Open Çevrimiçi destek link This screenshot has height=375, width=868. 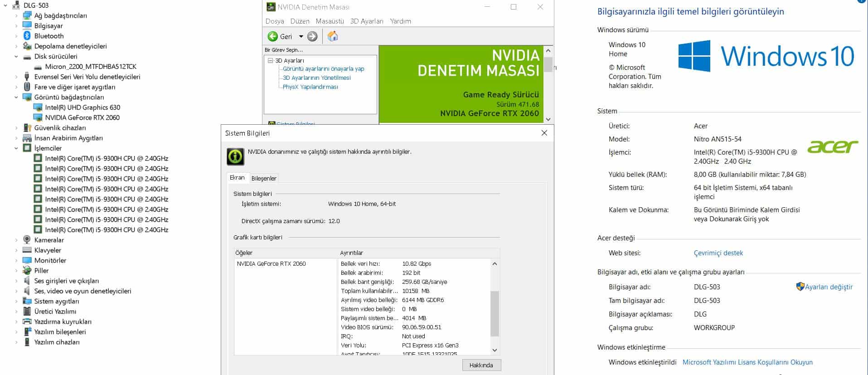point(718,253)
